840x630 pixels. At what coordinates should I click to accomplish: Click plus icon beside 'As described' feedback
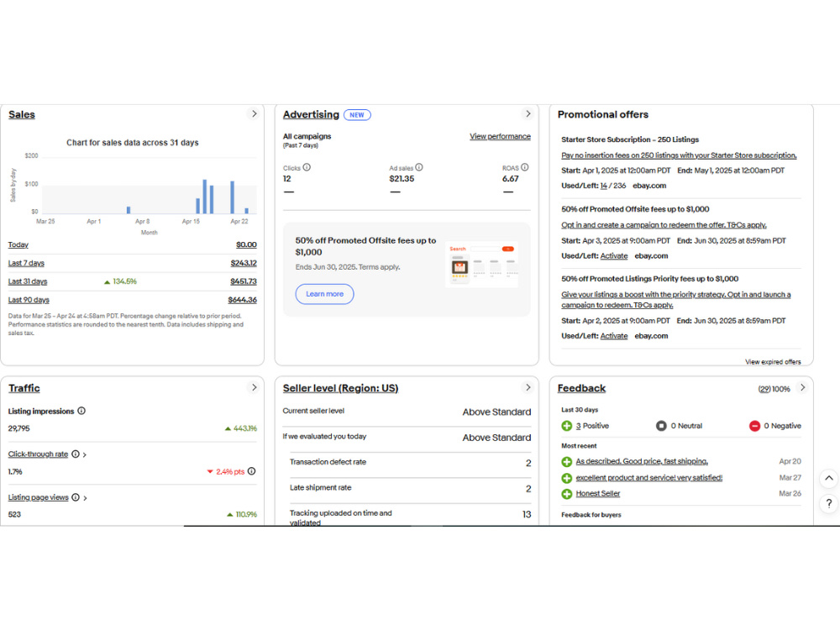[567, 462]
